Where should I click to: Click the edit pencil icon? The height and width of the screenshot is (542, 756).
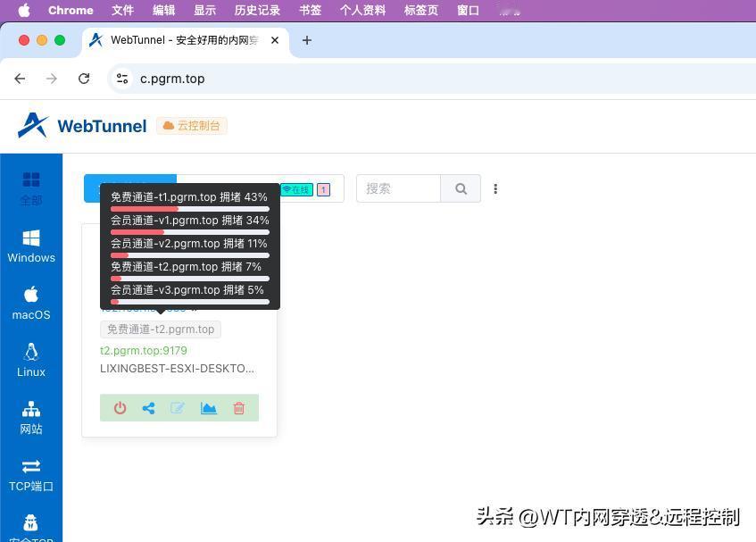pyautogui.click(x=178, y=408)
